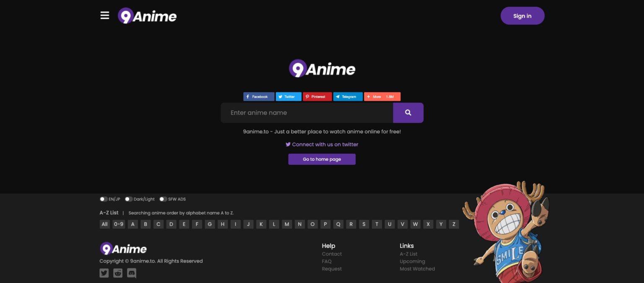This screenshot has width=644, height=283.
Task: Enable the SFW ADS toggle
Action: (x=162, y=199)
